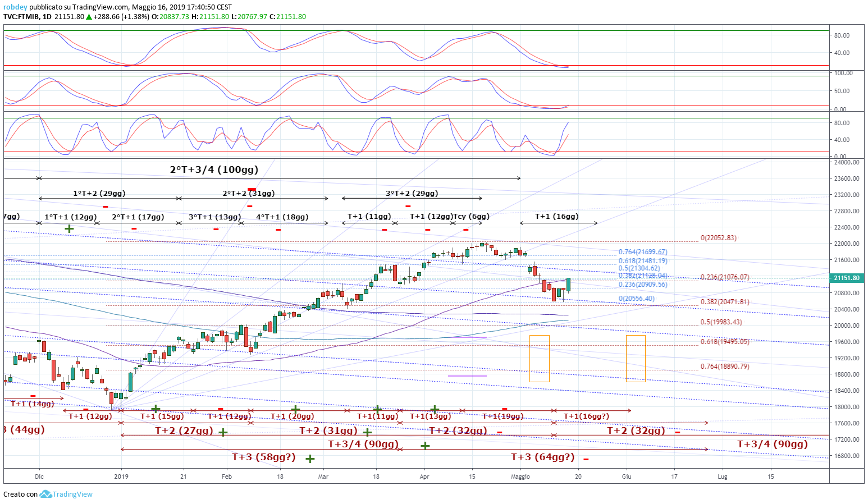Click the T+2 (27gg) cycle label

(184, 431)
